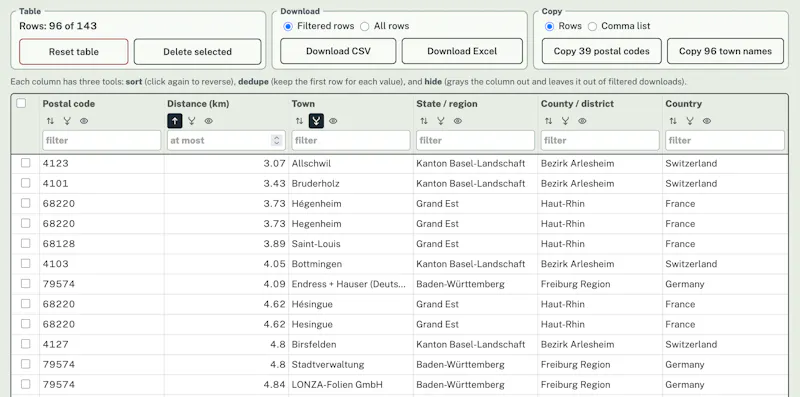Hide the Town column
Viewport: 800px width, 397px height.
333,121
